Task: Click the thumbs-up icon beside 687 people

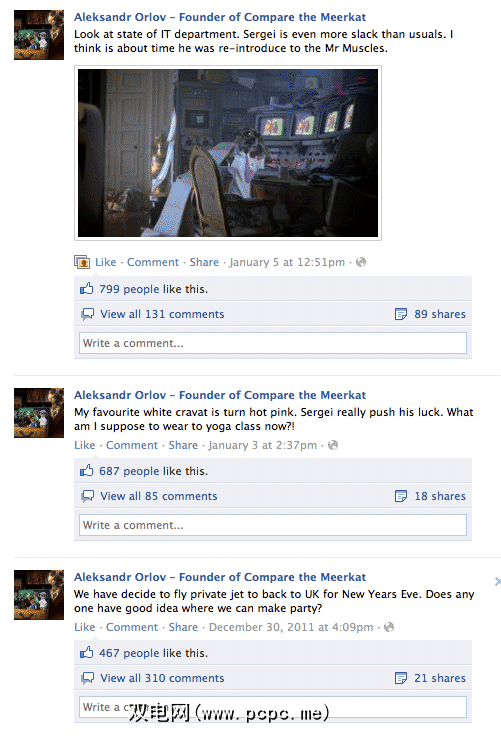Action: (x=86, y=470)
